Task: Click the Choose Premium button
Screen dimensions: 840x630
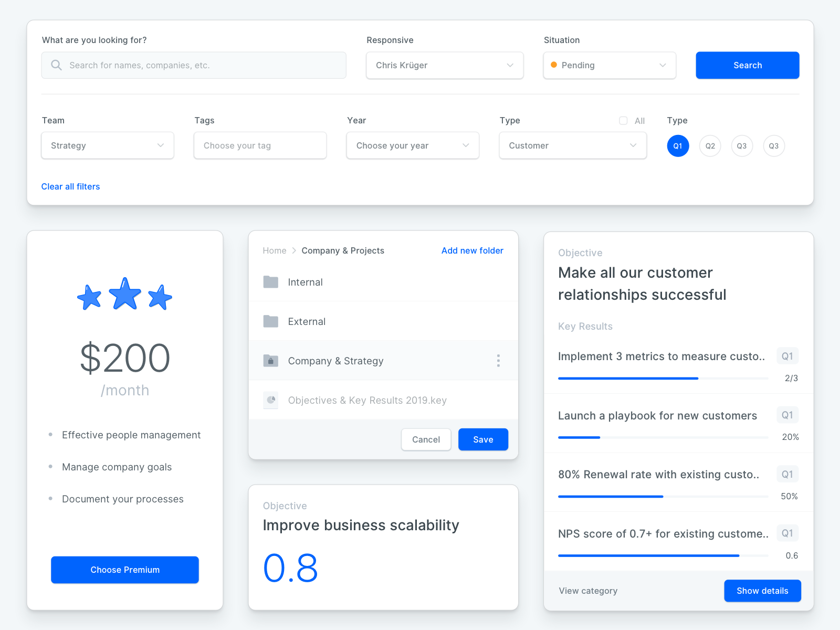Action: click(124, 570)
